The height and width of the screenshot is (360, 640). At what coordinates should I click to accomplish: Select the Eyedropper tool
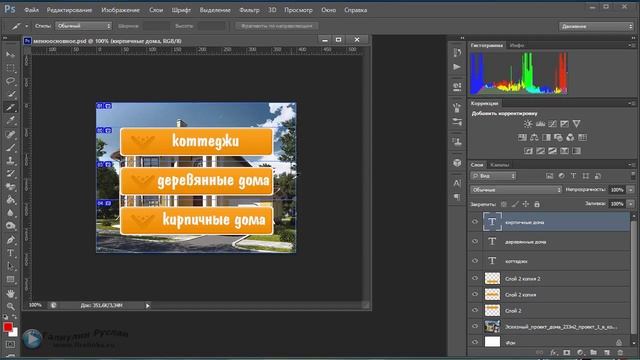click(x=10, y=120)
